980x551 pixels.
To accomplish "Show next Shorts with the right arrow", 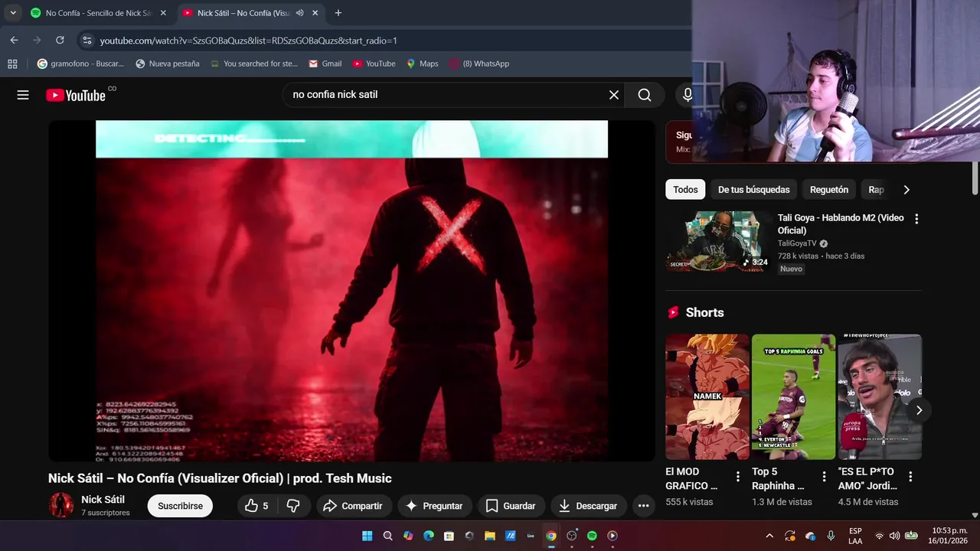I will tap(919, 410).
